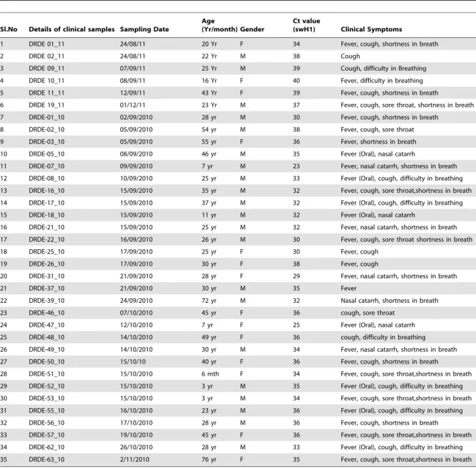Select sample cell 'DRDE 19_11'
This screenshot has width=476, height=469.
46,105
